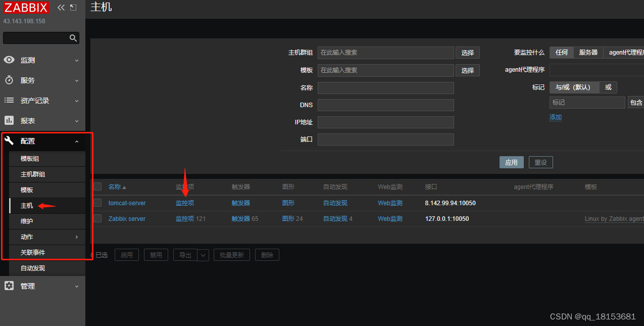Screen dimensions: 644x326
Task: Click the search magnifier icon
Action: point(73,38)
